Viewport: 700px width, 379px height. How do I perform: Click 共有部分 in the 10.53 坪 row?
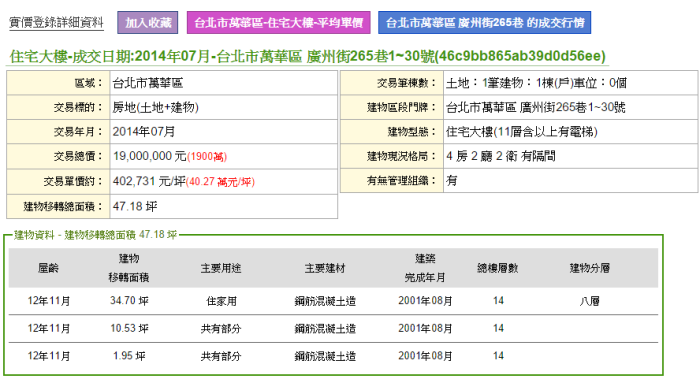[221, 329]
